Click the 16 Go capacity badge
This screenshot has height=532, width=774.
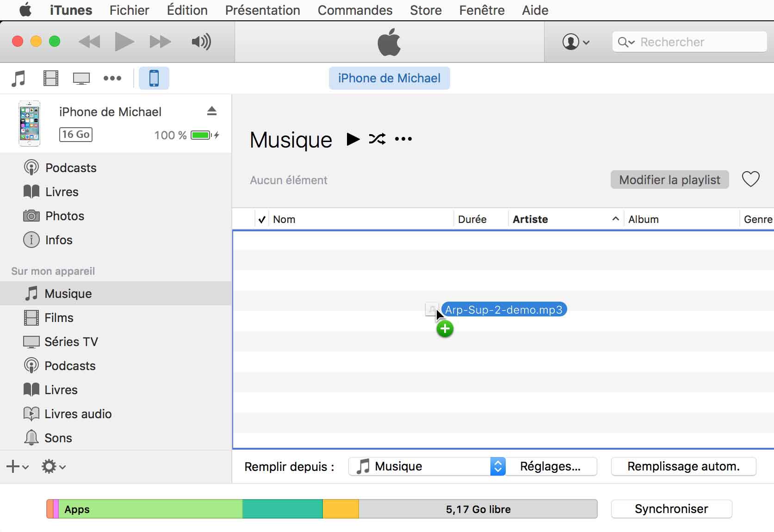coord(76,135)
